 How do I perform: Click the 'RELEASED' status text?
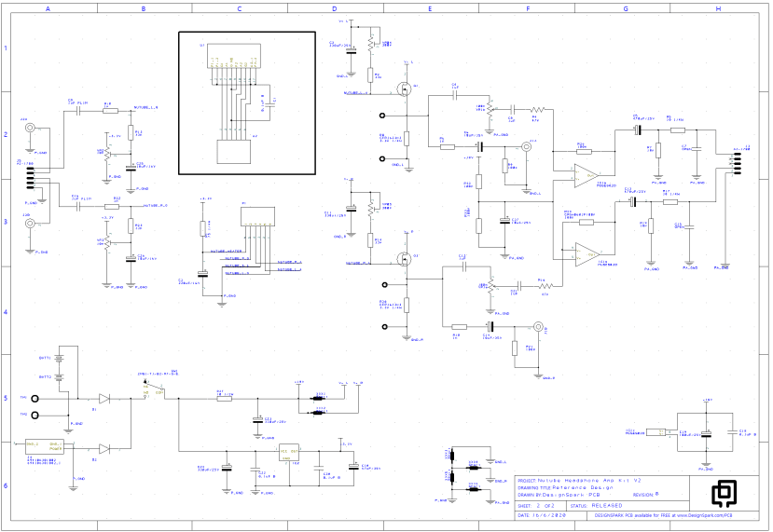pyautogui.click(x=607, y=505)
